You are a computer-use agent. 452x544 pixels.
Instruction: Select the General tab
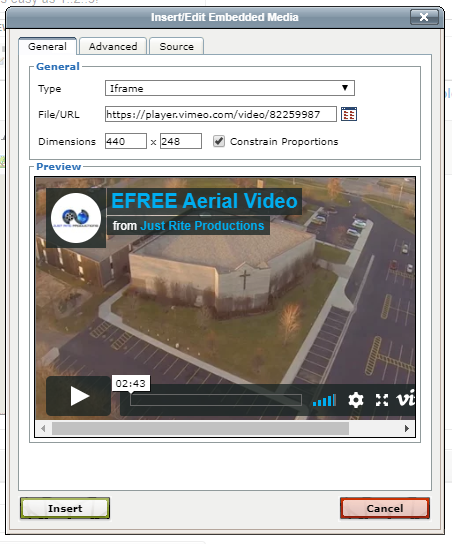[x=48, y=46]
